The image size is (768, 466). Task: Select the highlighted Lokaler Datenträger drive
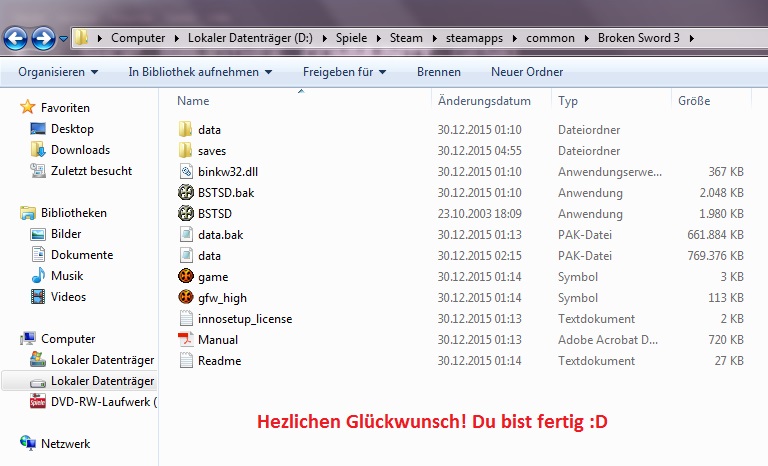(79, 381)
